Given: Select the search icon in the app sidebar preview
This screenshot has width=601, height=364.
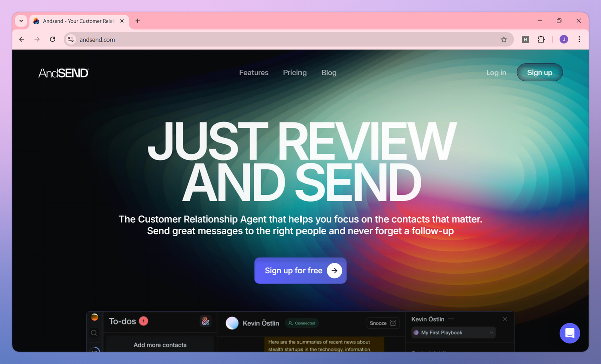Looking at the screenshot, I should 94,332.
